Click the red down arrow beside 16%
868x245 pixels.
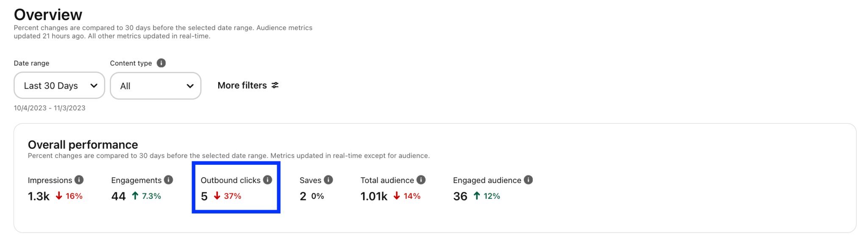(58, 196)
